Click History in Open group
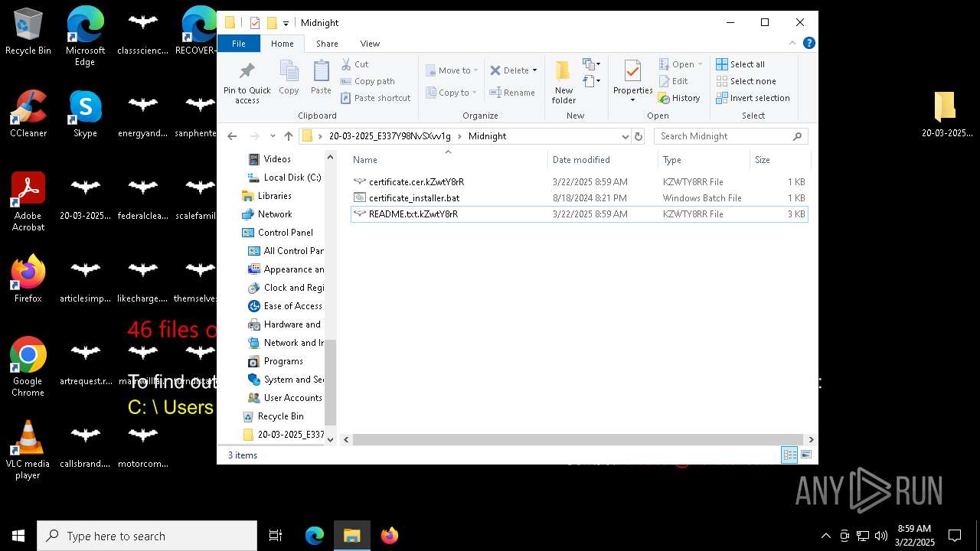The height and width of the screenshot is (551, 980). click(x=679, y=98)
